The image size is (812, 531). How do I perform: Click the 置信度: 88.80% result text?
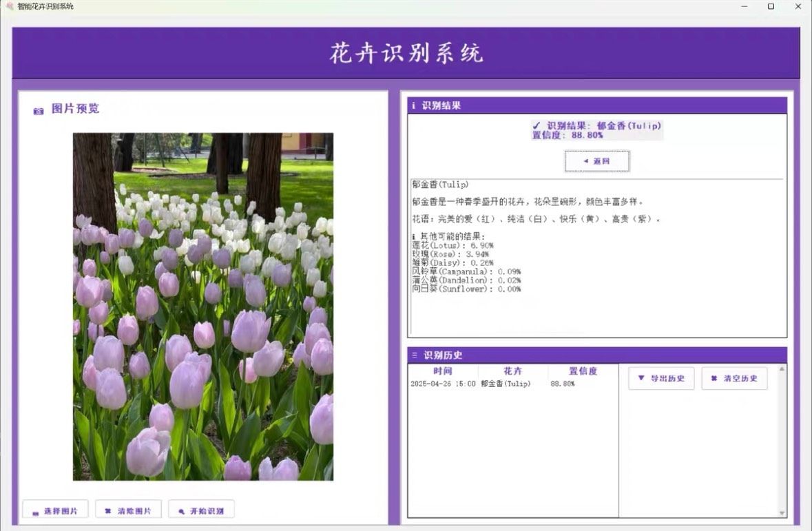coord(567,135)
